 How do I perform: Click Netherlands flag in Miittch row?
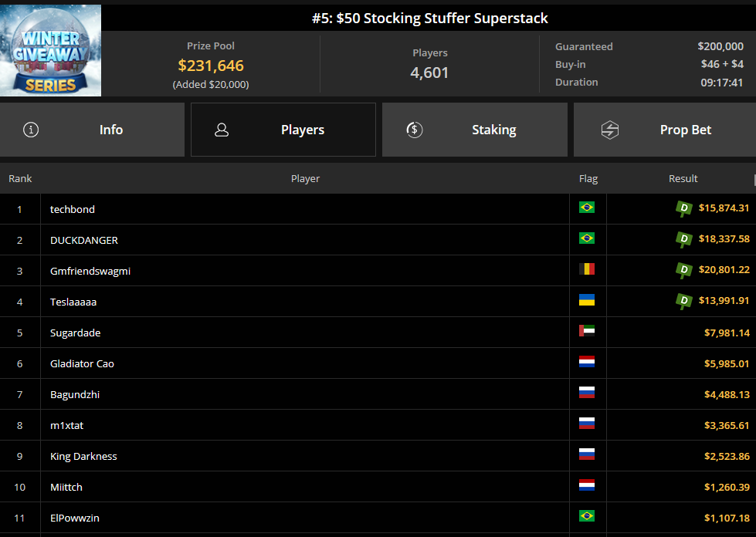(587, 485)
